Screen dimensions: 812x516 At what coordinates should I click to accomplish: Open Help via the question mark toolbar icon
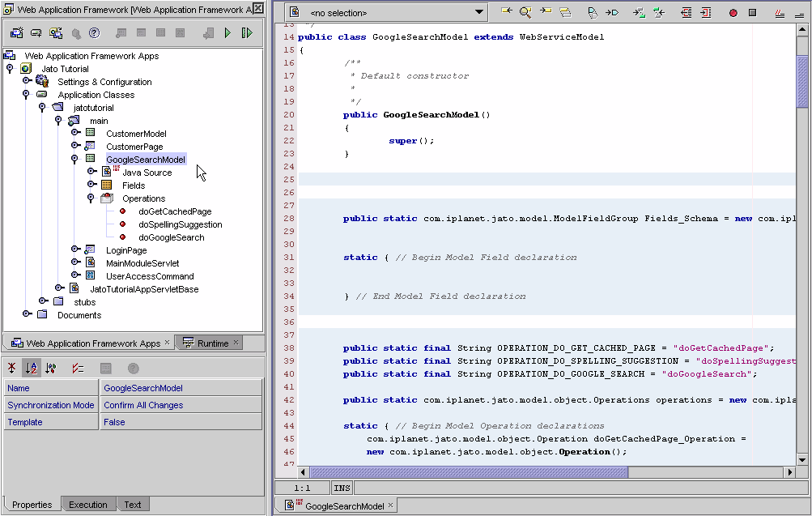[x=96, y=34]
